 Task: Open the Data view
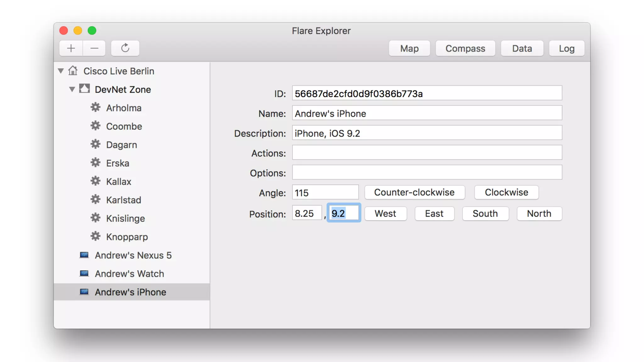[522, 48]
